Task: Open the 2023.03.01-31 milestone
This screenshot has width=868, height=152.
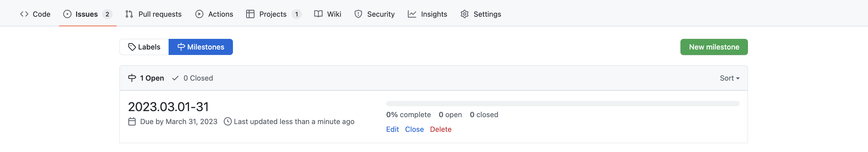Action: pyautogui.click(x=168, y=107)
